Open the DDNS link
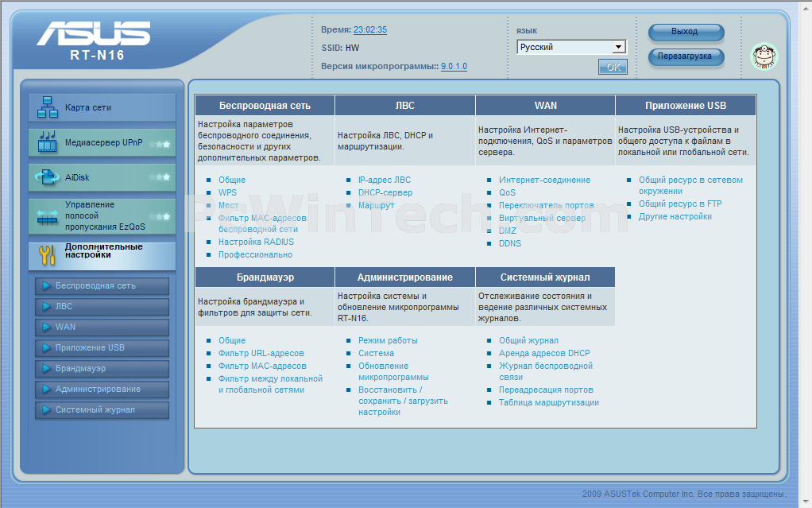Screen dimensions: 812x508 (x=510, y=243)
